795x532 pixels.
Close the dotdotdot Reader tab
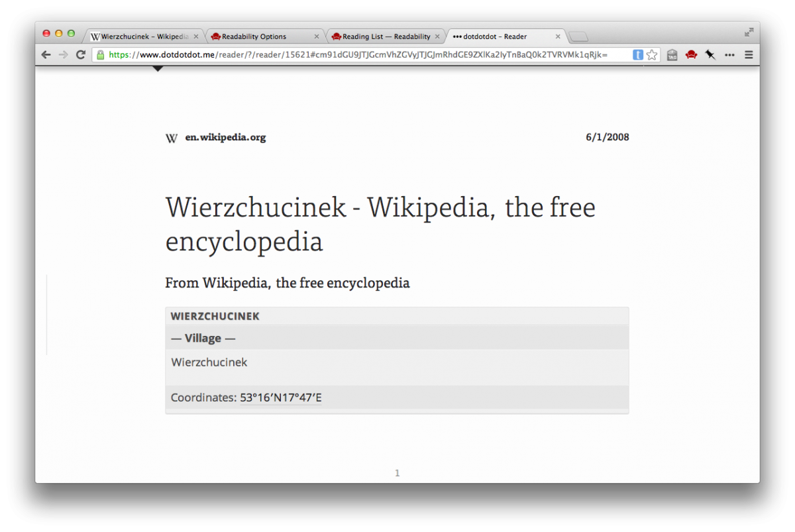558,36
